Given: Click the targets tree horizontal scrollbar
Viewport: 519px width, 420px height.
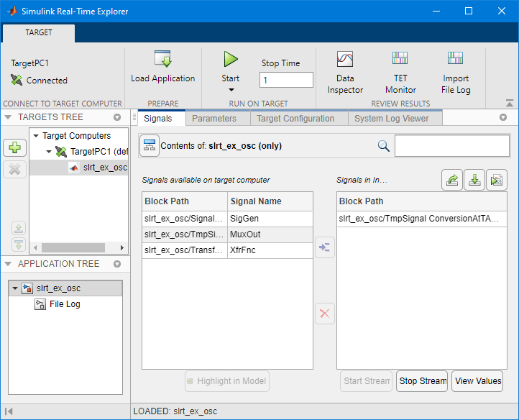Looking at the screenshot, I should pyautogui.click(x=73, y=247).
